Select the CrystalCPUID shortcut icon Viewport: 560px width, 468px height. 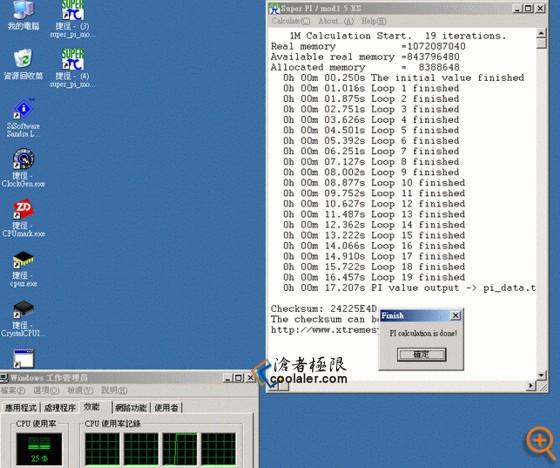[23, 318]
